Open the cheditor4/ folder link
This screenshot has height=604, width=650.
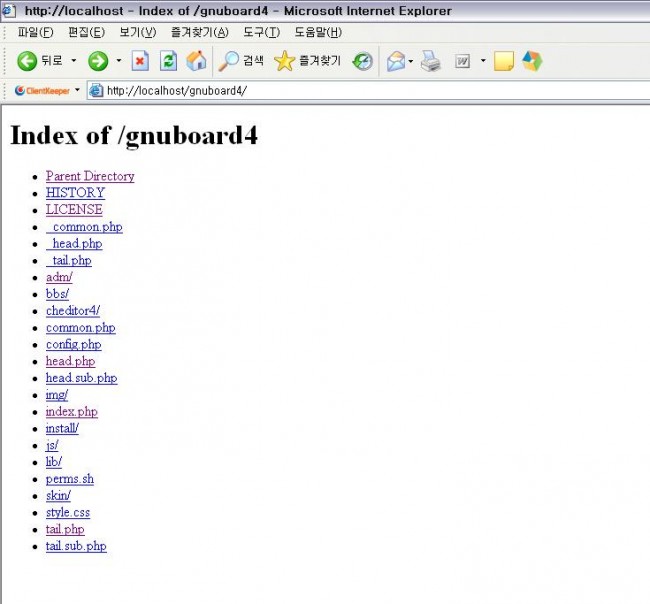click(x=72, y=310)
